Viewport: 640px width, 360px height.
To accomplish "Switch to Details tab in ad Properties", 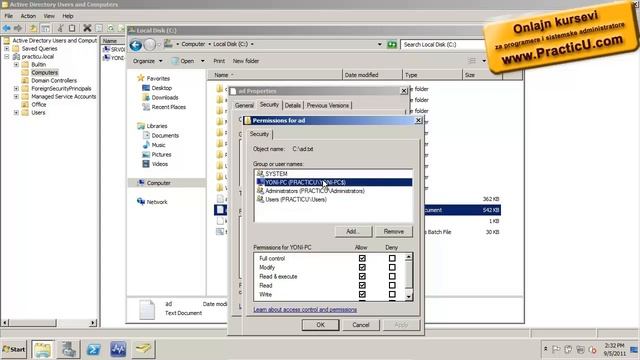I will [x=293, y=105].
